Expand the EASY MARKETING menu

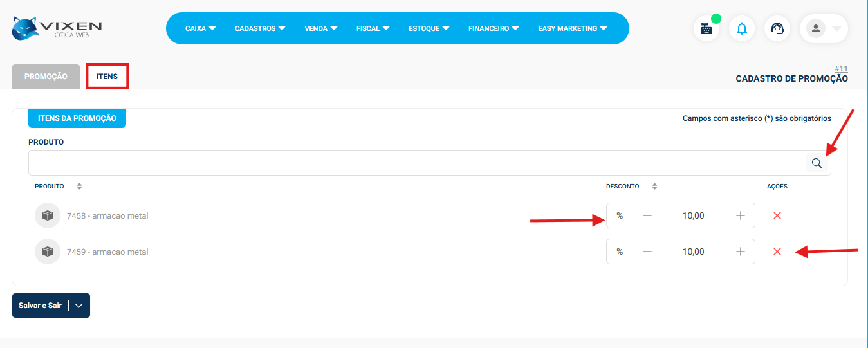pyautogui.click(x=572, y=28)
